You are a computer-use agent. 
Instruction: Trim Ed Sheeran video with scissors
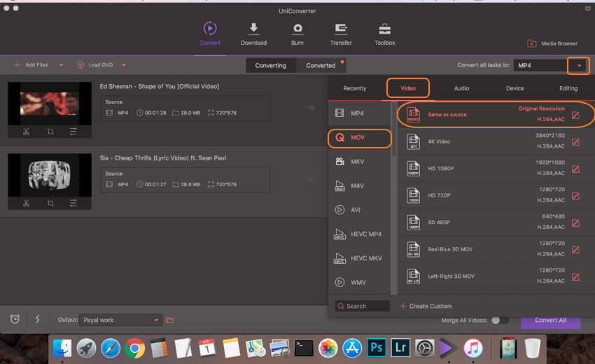coord(26,132)
